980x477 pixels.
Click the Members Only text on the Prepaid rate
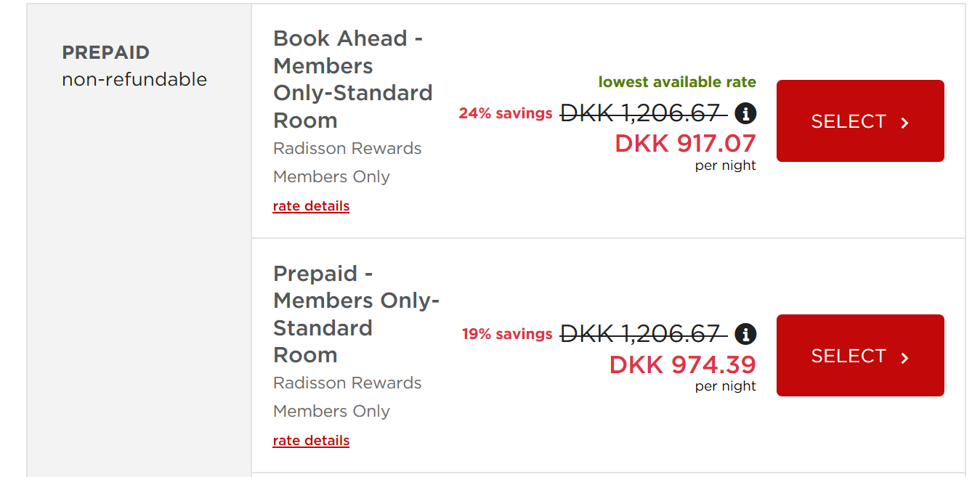331,411
